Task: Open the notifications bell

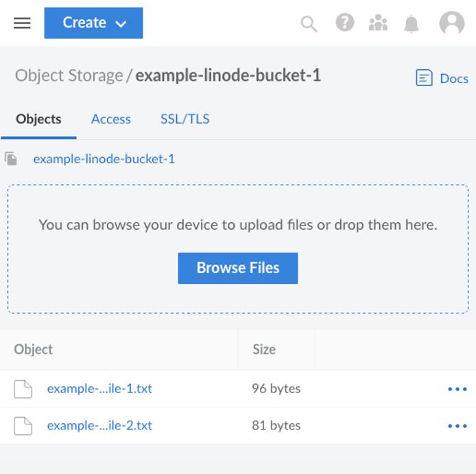Action: click(x=412, y=23)
